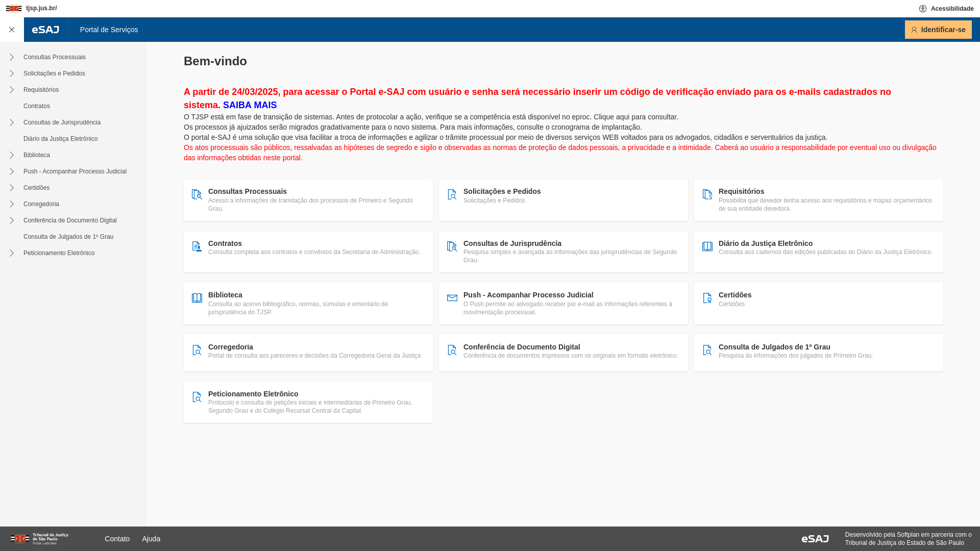Click Consultas Processuais card icon
Image resolution: width=980 pixels, height=551 pixels.
tap(197, 194)
